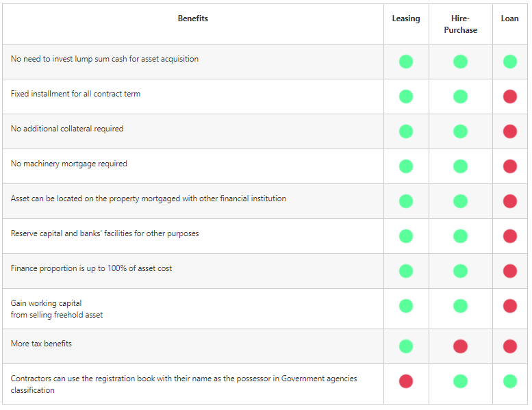The width and height of the screenshot is (532, 410).
Task: Click the green Hire-Purchase dot for Gain working capital
Action: tap(460, 306)
